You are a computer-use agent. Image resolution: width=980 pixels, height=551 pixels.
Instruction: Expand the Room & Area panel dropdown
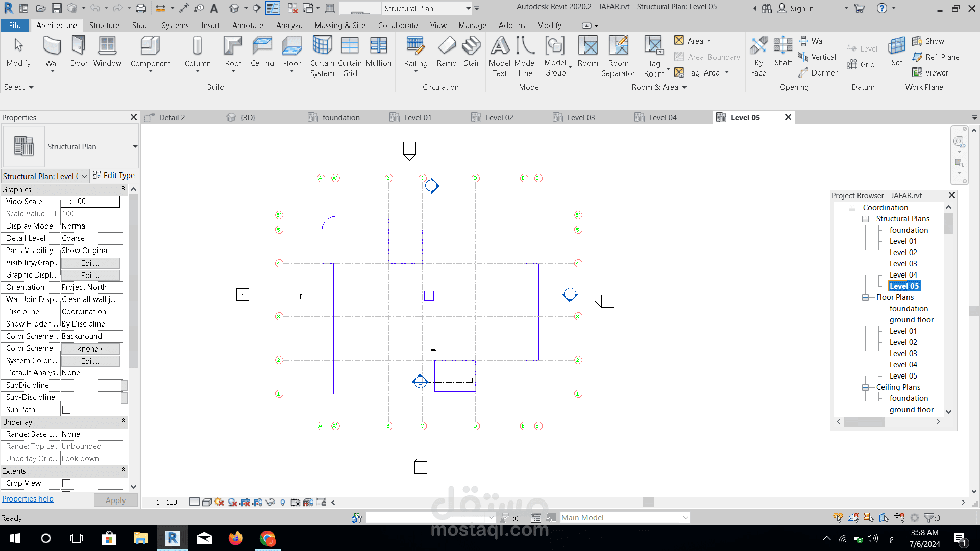(x=659, y=87)
